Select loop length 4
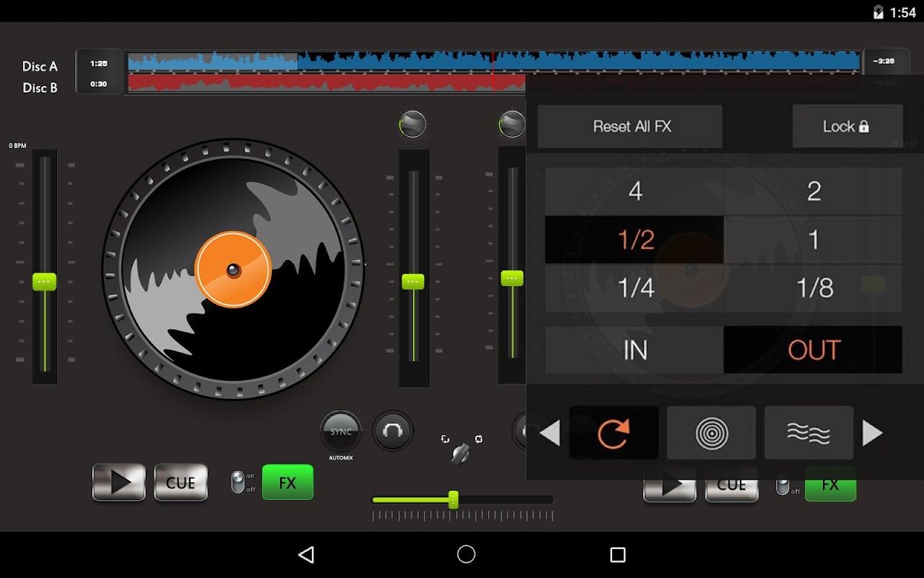This screenshot has width=924, height=578. 635,191
